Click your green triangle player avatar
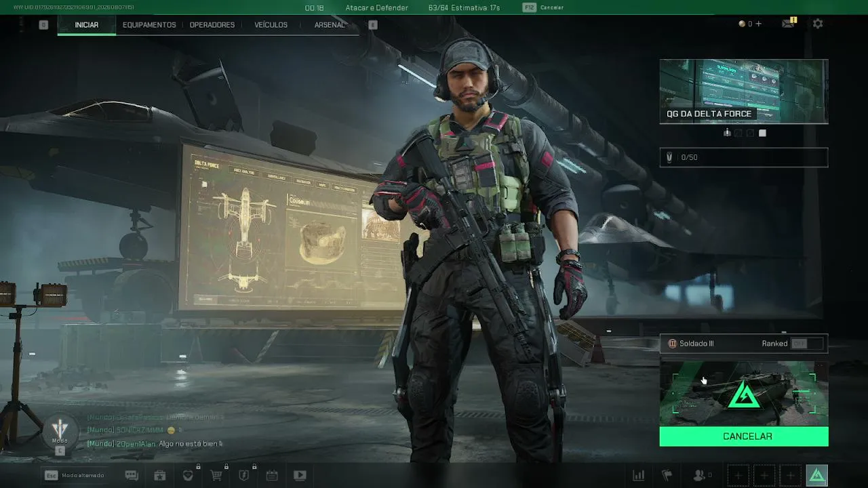The height and width of the screenshot is (488, 868). [x=817, y=476]
